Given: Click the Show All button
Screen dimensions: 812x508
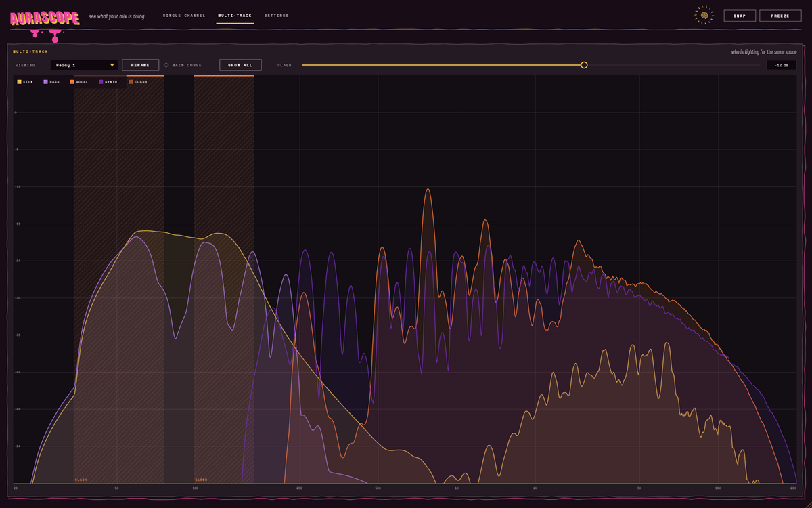Looking at the screenshot, I should (x=240, y=65).
